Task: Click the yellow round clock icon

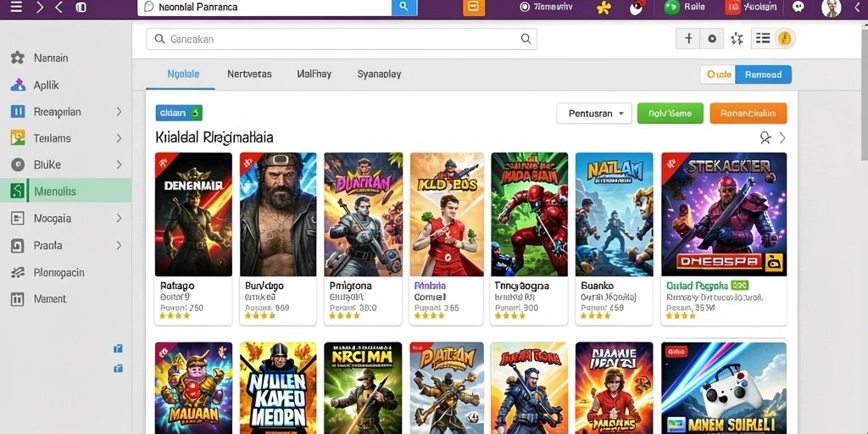Action: [784, 39]
